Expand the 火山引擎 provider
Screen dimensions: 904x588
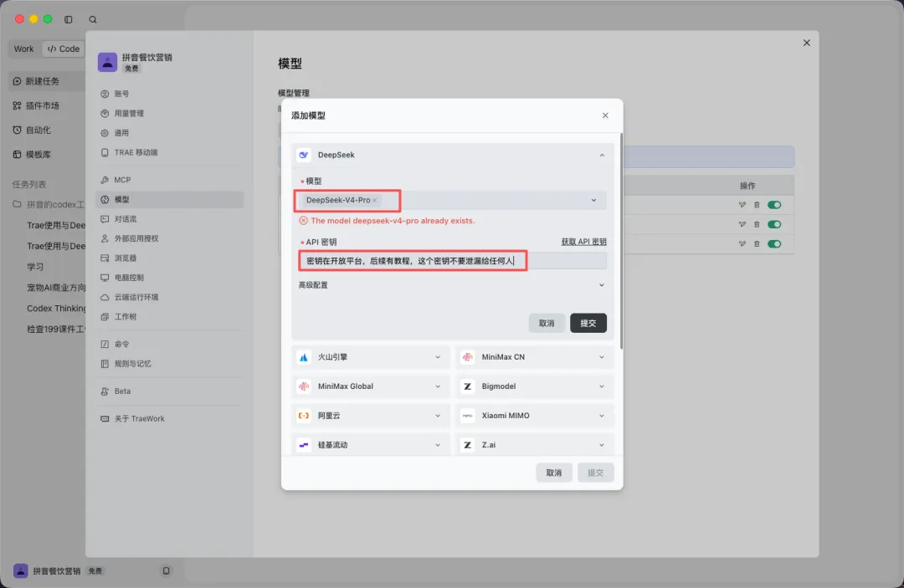click(371, 357)
